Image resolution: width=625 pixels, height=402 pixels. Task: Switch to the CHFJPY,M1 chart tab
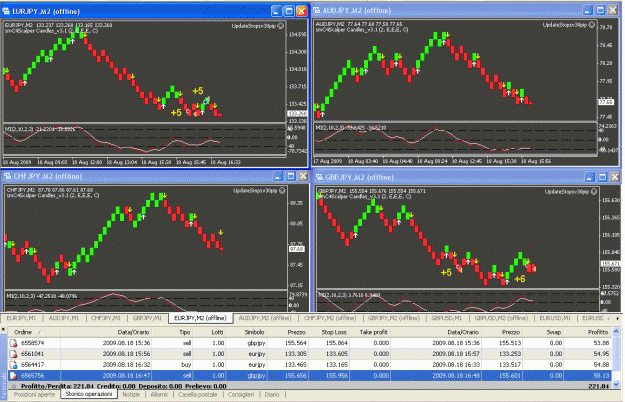pos(106,318)
